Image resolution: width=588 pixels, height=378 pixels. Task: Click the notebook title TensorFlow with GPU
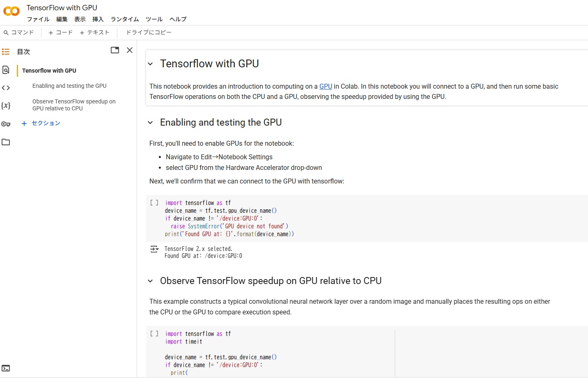tap(62, 8)
